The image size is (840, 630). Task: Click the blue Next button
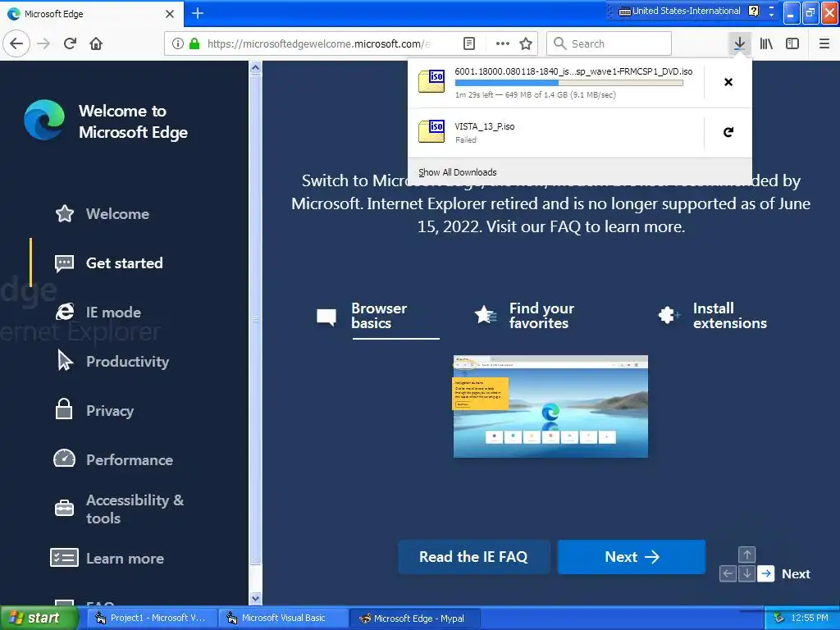pos(632,557)
